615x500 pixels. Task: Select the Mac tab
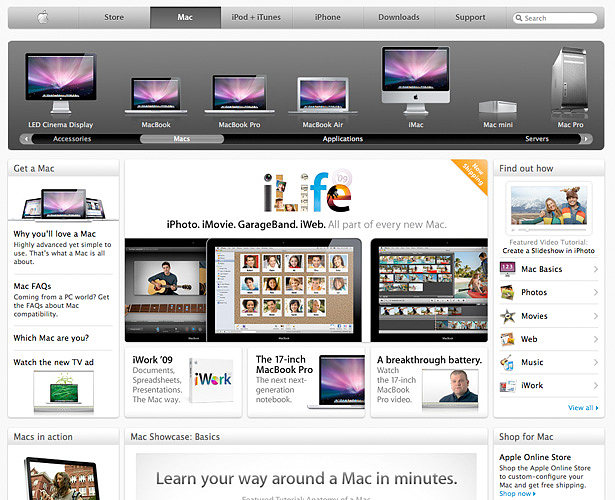pyautogui.click(x=185, y=17)
